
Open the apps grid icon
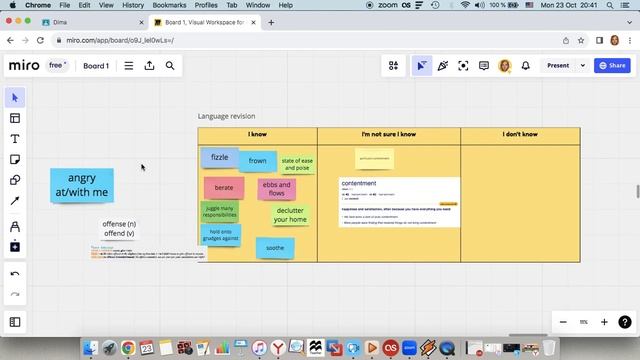point(393,66)
